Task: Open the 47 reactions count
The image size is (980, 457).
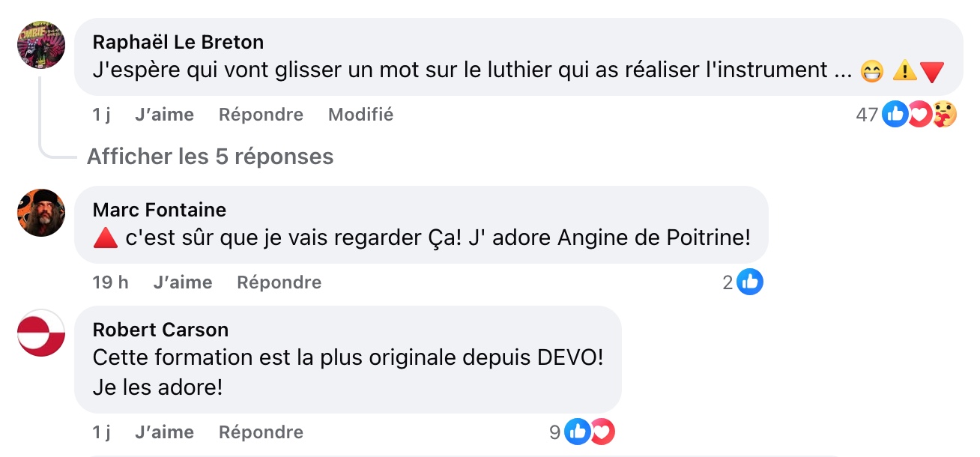Action: tap(867, 115)
